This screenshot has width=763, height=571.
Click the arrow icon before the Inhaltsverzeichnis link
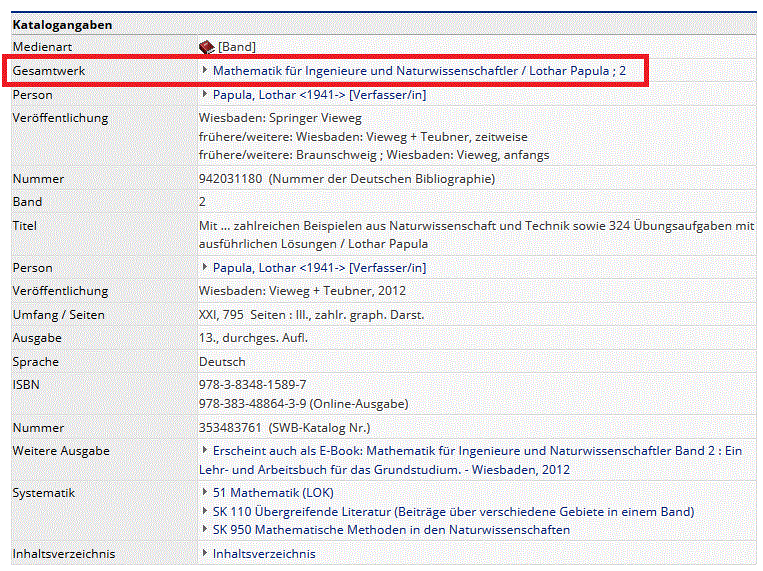pyautogui.click(x=205, y=553)
